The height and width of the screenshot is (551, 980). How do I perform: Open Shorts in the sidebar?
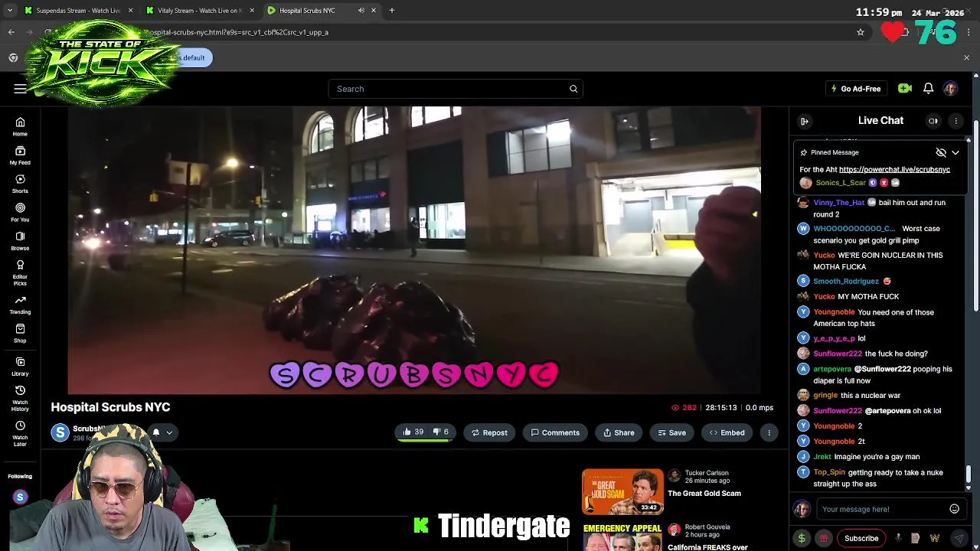[20, 184]
